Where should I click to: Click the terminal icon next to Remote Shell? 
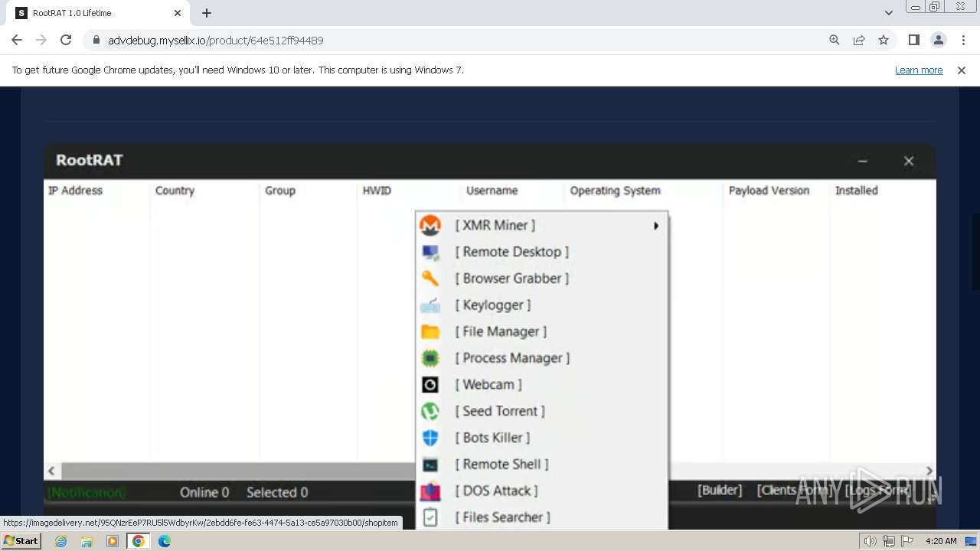pos(430,465)
